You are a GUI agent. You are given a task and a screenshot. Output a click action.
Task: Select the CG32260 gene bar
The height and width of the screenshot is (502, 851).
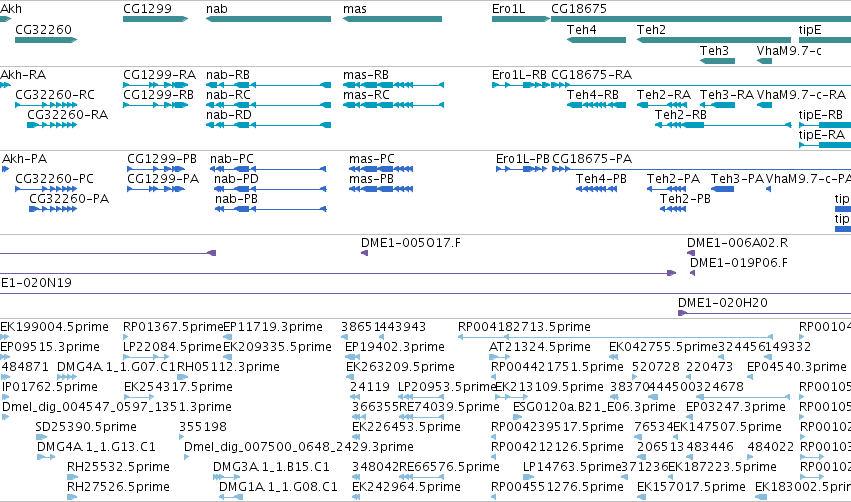pyautogui.click(x=46, y=40)
